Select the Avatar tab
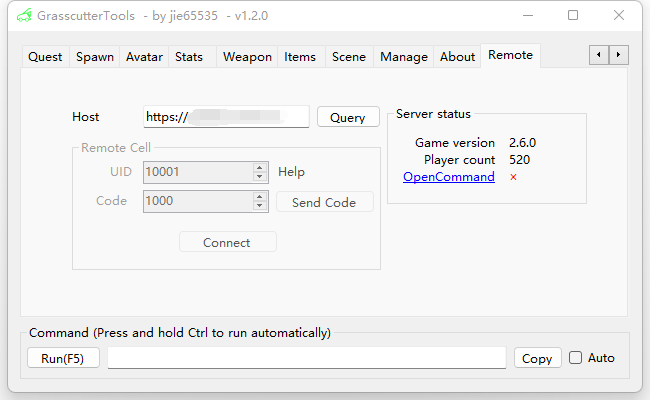Screen dimensions: 650x400 (x=144, y=57)
